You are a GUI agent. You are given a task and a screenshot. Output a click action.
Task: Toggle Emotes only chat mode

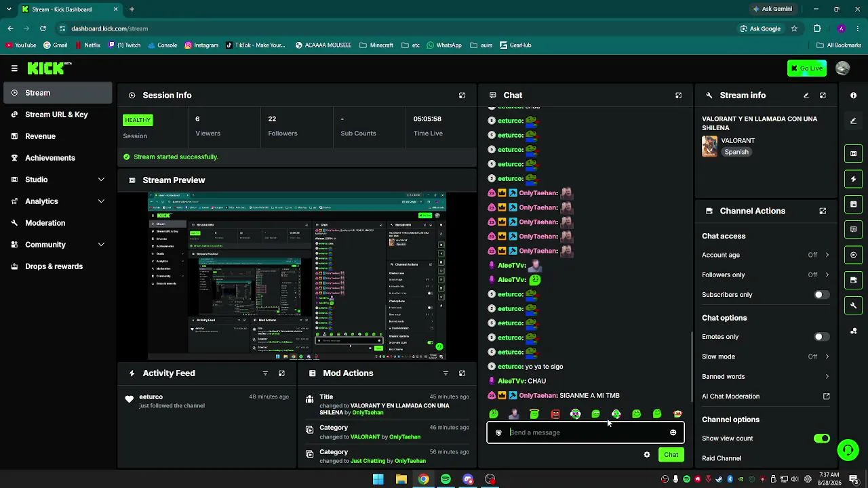pos(821,337)
